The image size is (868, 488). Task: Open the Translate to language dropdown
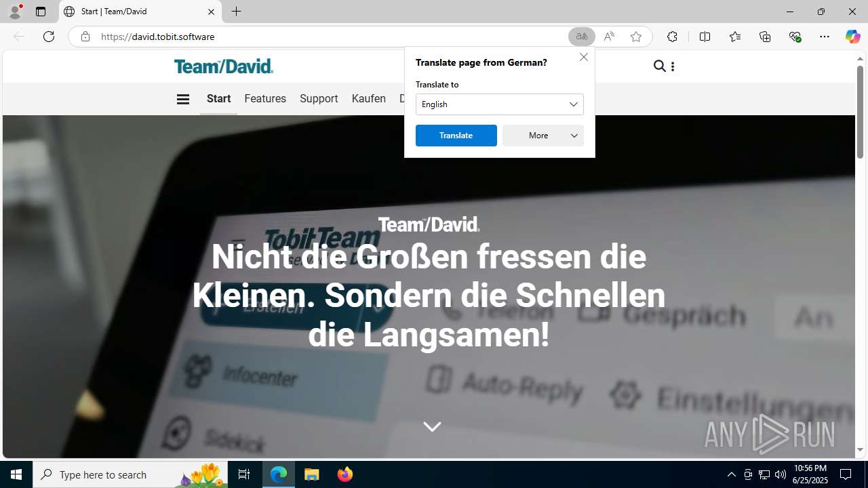click(x=500, y=104)
